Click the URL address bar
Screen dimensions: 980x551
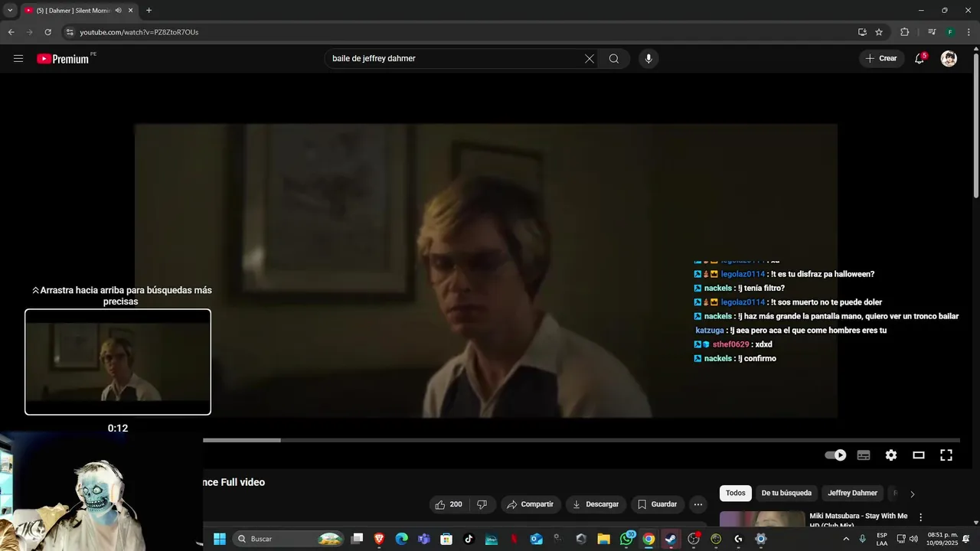459,32
